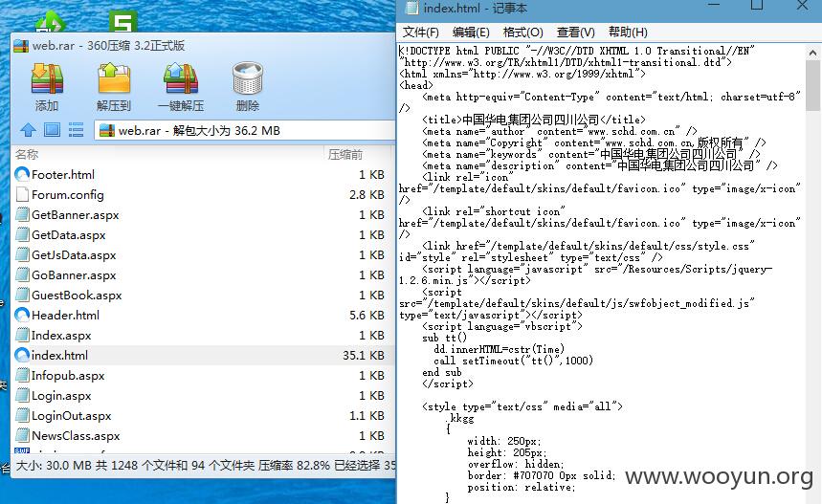822x504 pixels.
Task: Click '.kkgg' selector line in Notepad
Action: 459,419
